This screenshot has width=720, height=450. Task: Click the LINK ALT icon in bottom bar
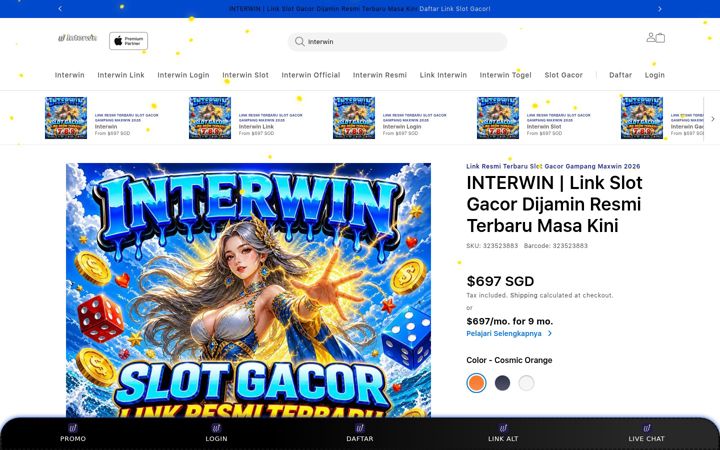[503, 428]
